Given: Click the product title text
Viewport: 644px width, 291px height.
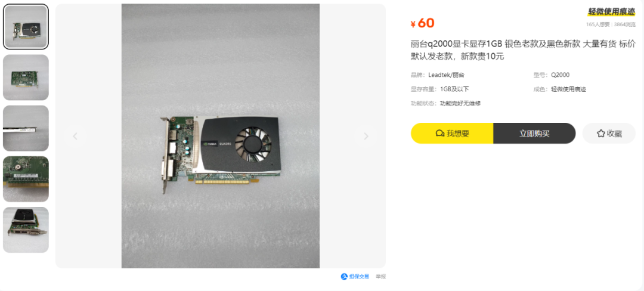Looking at the screenshot, I should [x=524, y=50].
